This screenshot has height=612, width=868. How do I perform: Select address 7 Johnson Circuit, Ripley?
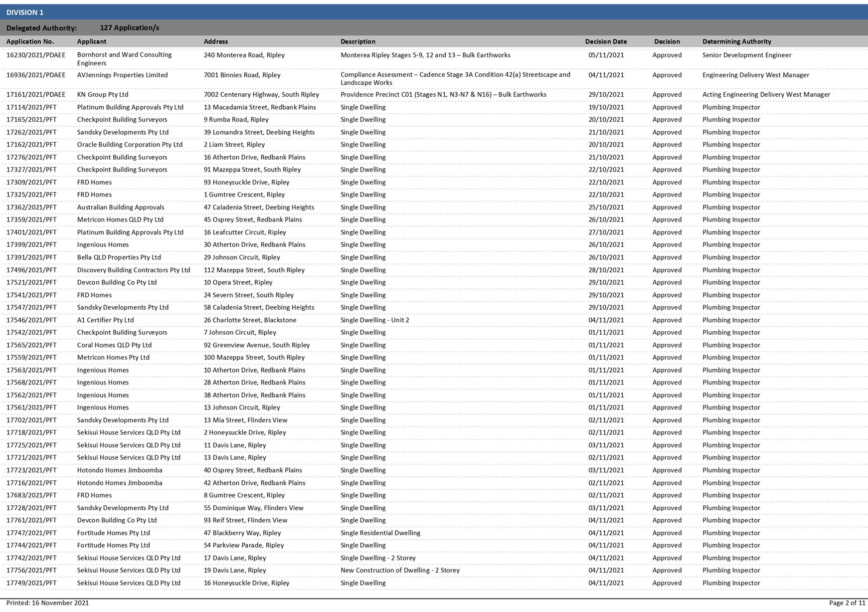point(240,333)
